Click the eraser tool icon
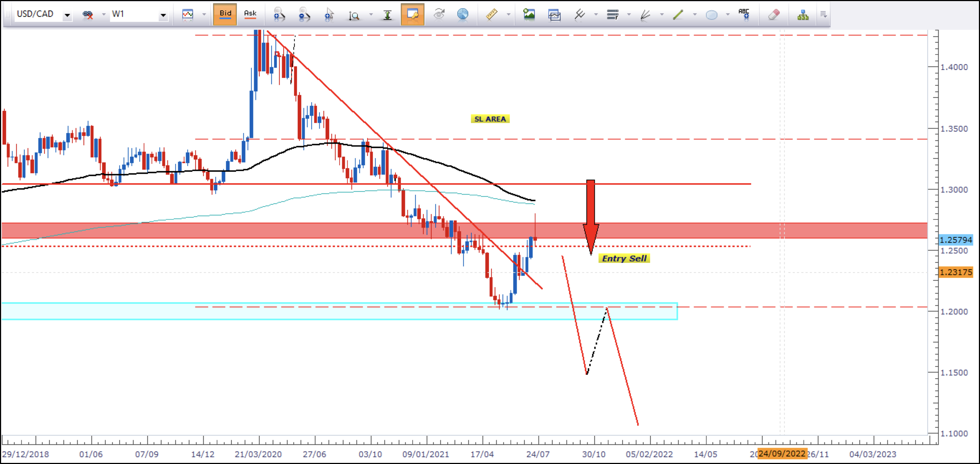Viewport: 980px width, 464px height. [774, 15]
